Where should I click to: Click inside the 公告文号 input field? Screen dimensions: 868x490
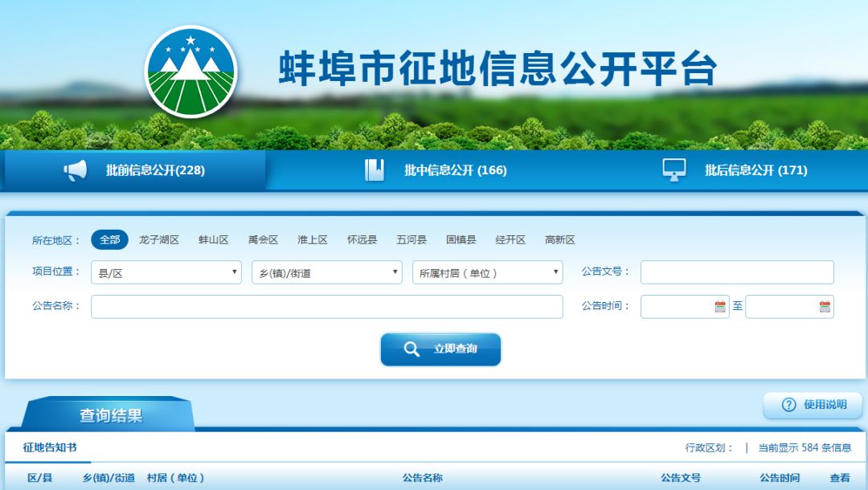pyautogui.click(x=735, y=272)
